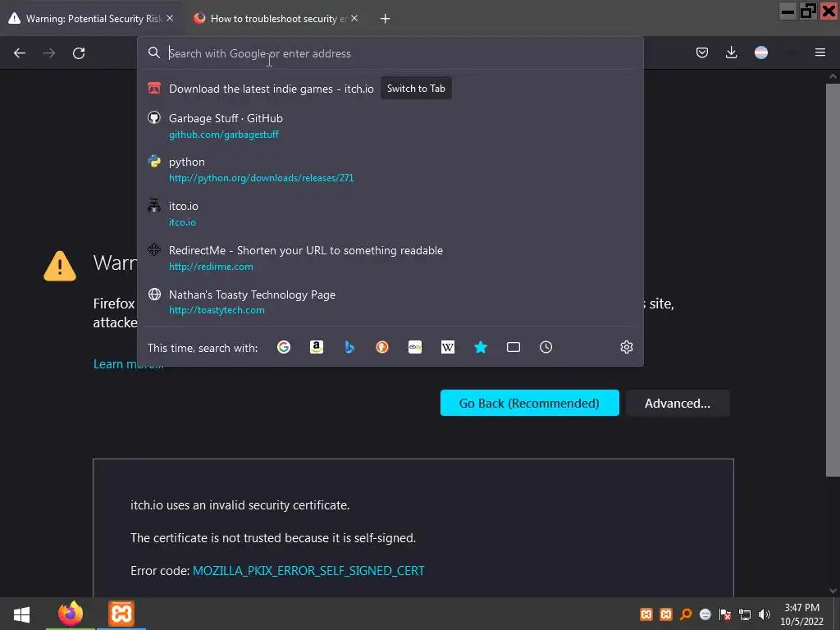Focus the Search with Google address field
The width and height of the screenshot is (840, 630).
click(391, 53)
